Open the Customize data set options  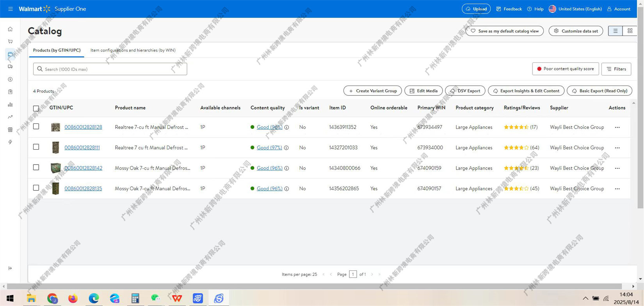click(x=576, y=31)
